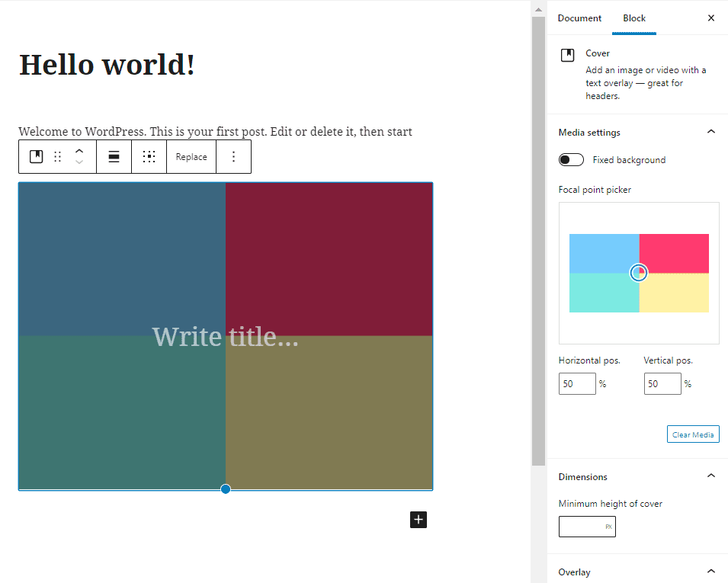Viewport: 728px width, 583px height.
Task: Collapse the Dimensions section
Action: pyautogui.click(x=710, y=476)
